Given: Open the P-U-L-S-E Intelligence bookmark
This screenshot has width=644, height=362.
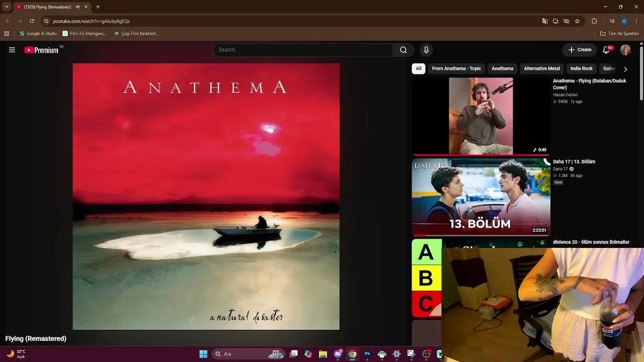Looking at the screenshot, I should [85, 34].
